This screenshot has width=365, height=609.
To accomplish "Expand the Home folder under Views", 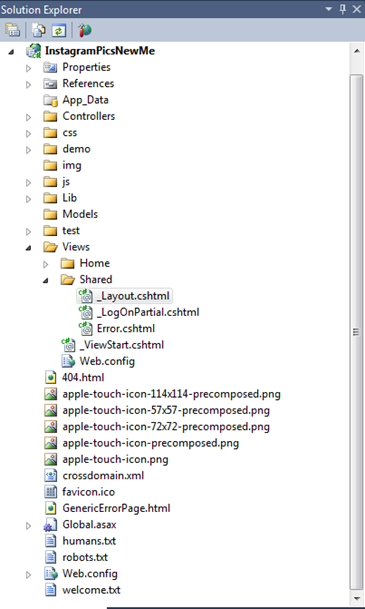I will click(45, 264).
